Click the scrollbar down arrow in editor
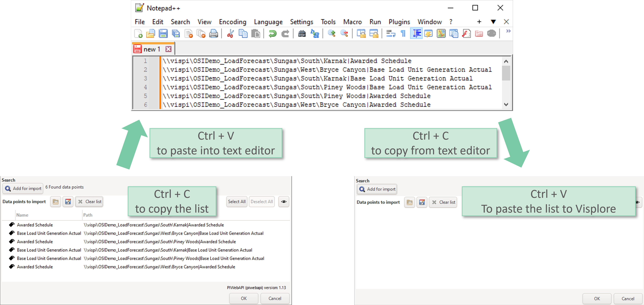The width and height of the screenshot is (644, 305). click(x=506, y=105)
